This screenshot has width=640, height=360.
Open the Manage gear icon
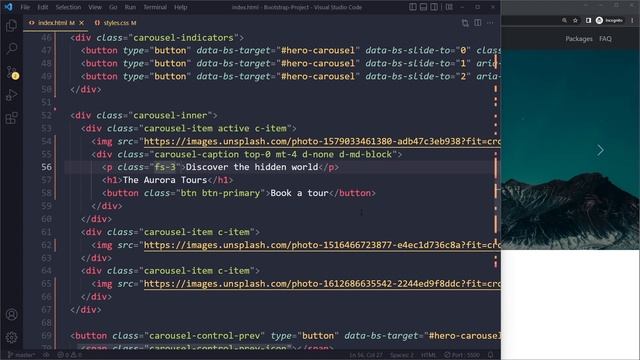point(11,337)
